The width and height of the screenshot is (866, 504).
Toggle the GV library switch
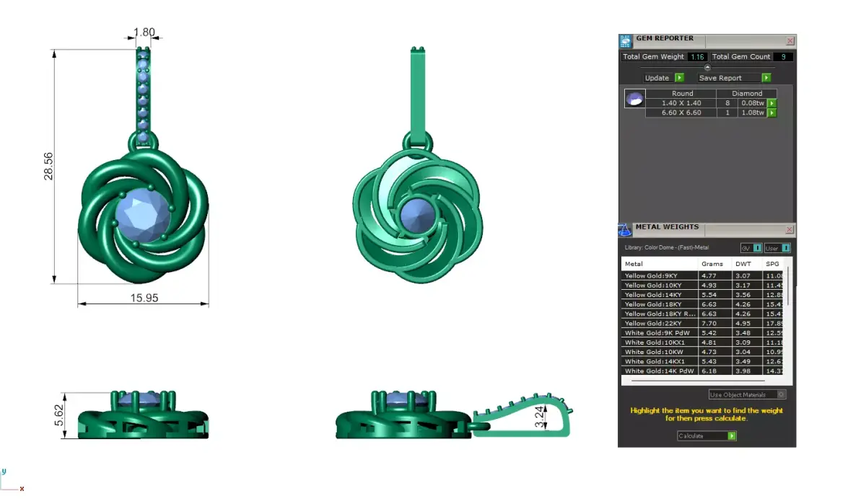(x=751, y=248)
